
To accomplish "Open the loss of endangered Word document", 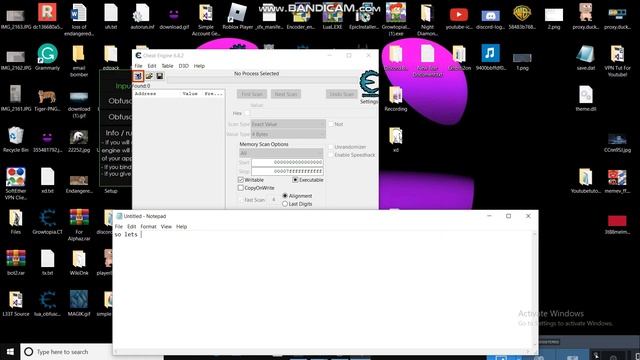I will point(79,20).
